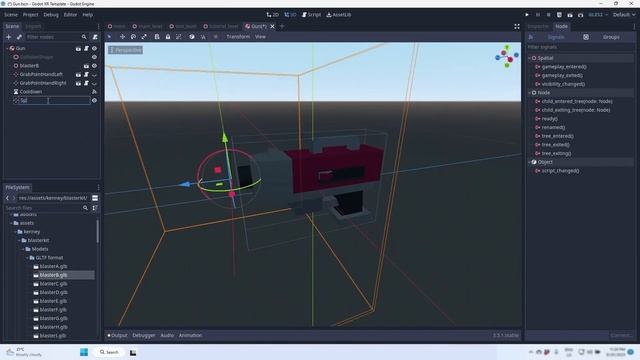
Task: Open the Transform menu in viewport toolbar
Action: (x=238, y=37)
